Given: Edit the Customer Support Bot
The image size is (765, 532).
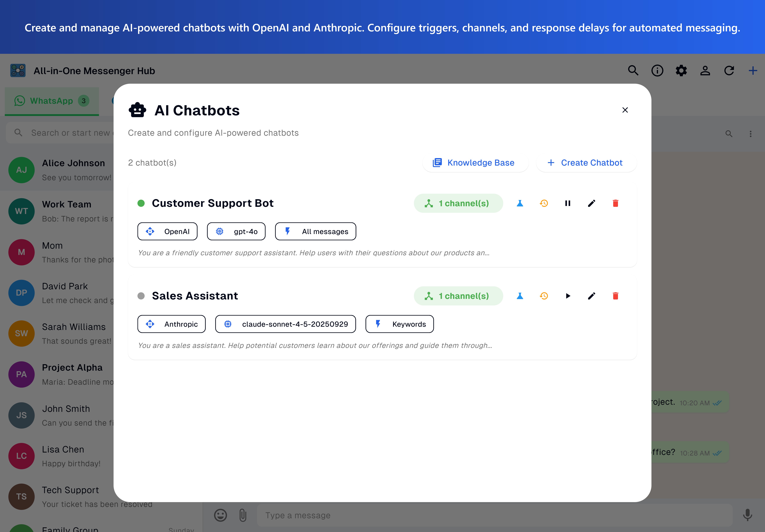Looking at the screenshot, I should pos(592,203).
